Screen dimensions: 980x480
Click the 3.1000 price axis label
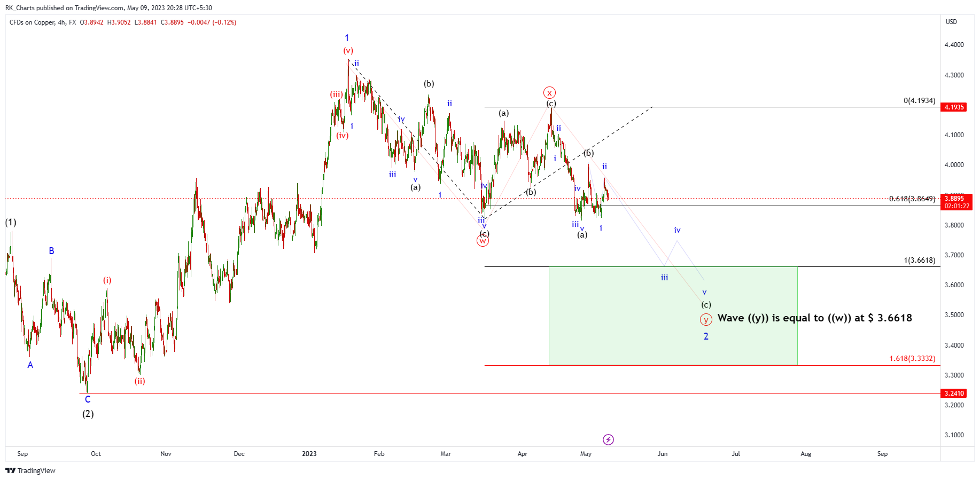tap(954, 435)
